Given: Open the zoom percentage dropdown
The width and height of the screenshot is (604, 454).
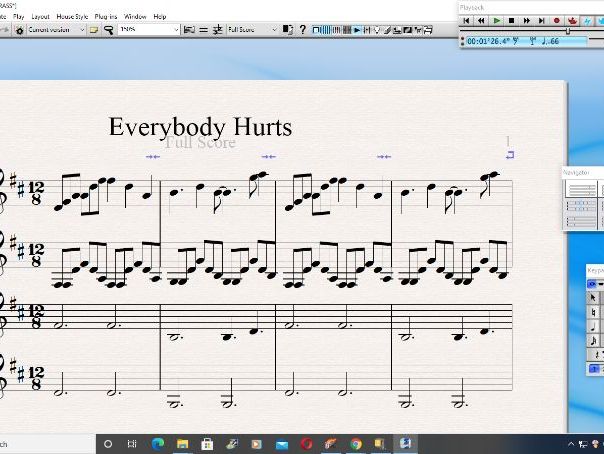Looking at the screenshot, I should point(176,30).
